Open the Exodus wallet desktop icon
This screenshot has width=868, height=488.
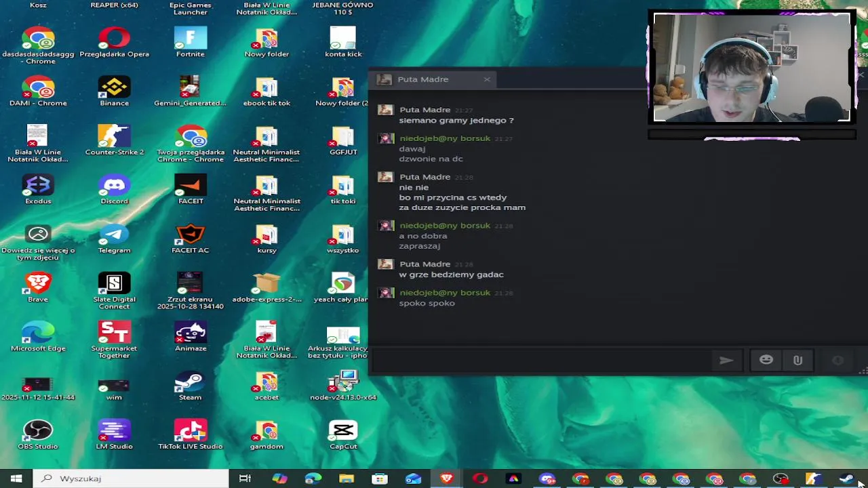click(38, 189)
